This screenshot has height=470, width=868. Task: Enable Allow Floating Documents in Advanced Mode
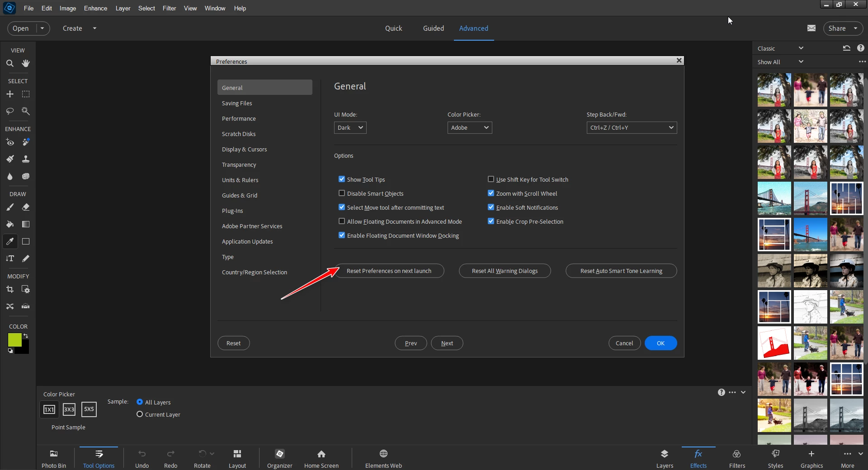[x=342, y=221]
